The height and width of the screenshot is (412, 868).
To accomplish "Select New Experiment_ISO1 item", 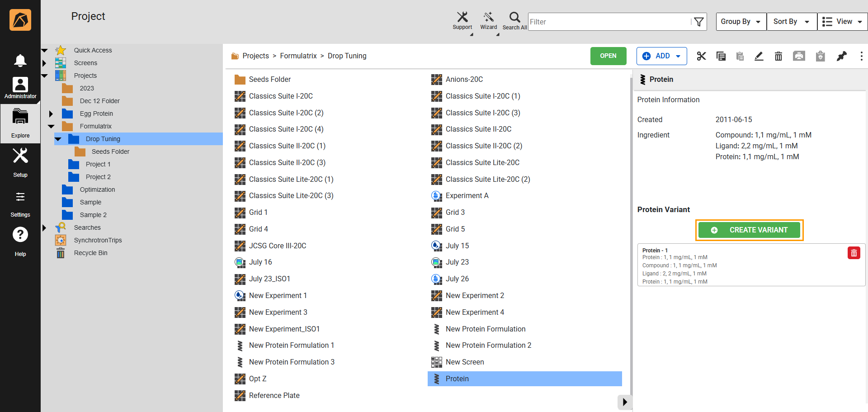I will (284, 329).
